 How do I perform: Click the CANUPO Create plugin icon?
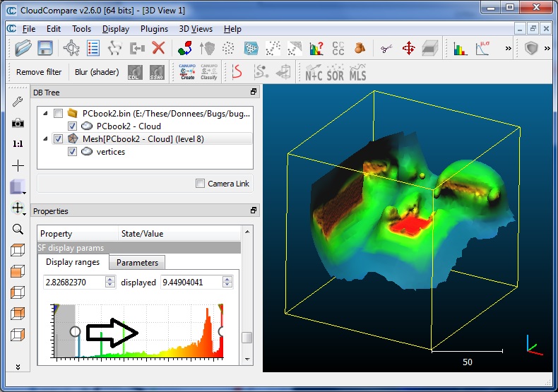pos(187,72)
